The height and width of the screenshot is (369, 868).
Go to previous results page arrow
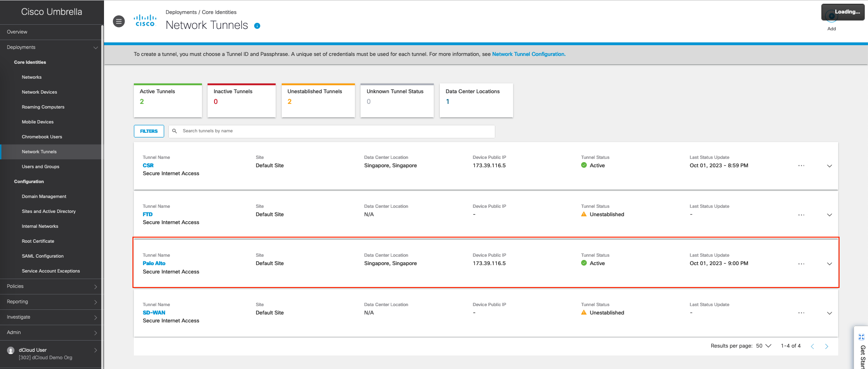click(x=812, y=346)
